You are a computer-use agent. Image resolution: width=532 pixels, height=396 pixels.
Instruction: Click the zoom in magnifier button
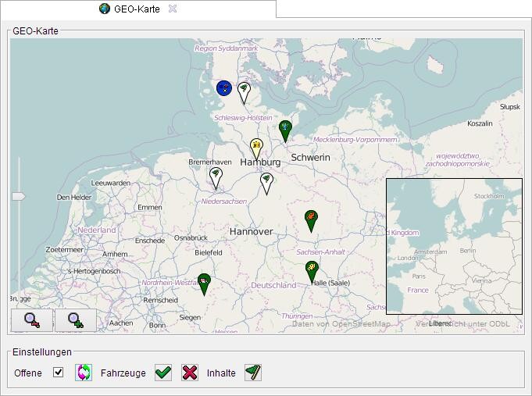tap(76, 320)
